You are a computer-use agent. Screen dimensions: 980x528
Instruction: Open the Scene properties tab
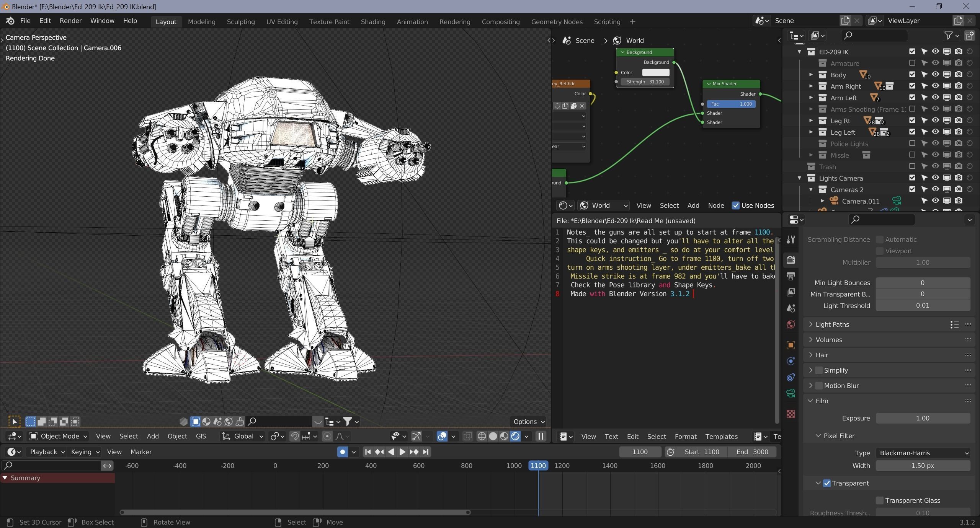pyautogui.click(x=791, y=308)
